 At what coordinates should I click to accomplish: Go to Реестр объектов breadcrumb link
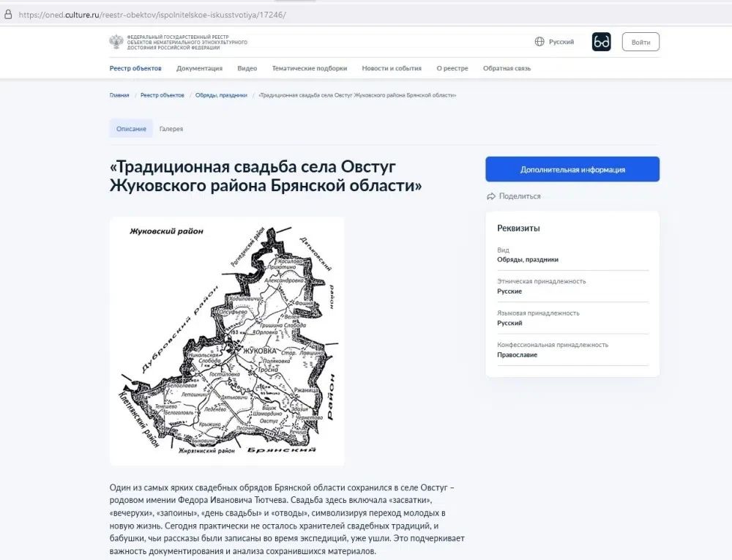click(x=163, y=95)
